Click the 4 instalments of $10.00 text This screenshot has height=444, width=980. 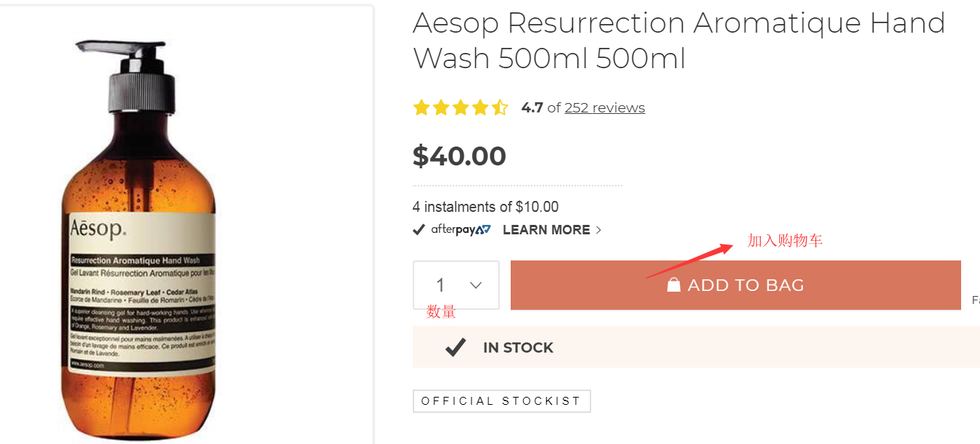tap(485, 207)
